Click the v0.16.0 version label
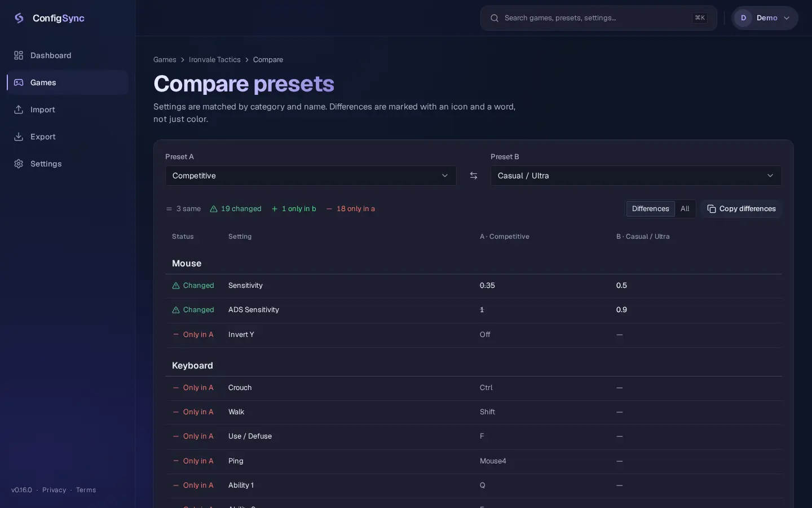This screenshot has width=812, height=508. 21,490
